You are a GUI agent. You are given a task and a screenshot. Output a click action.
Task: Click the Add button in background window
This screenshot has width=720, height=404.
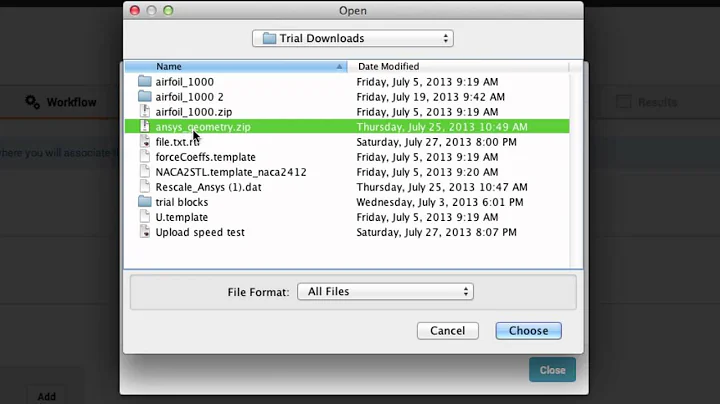[46, 396]
